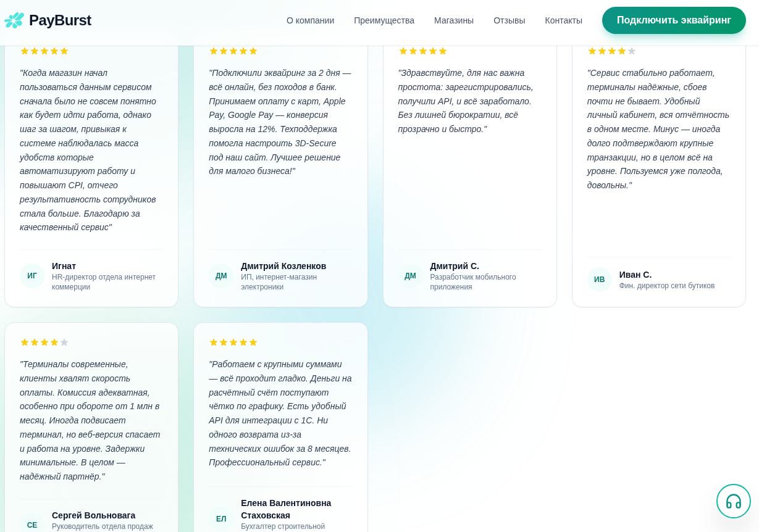The image size is (759, 532).
Task: Open the headphones support widget
Action: tap(734, 501)
